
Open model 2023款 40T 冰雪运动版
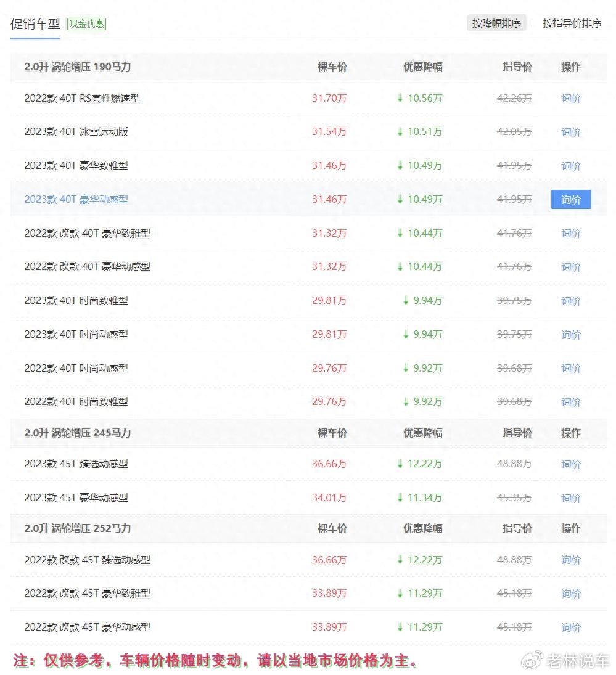click(76, 132)
